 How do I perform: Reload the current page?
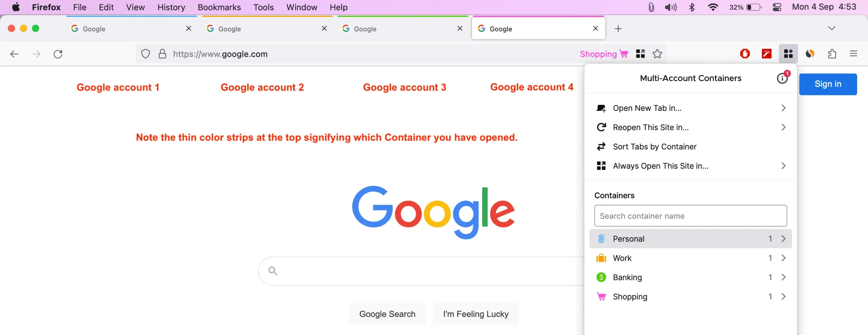click(58, 54)
